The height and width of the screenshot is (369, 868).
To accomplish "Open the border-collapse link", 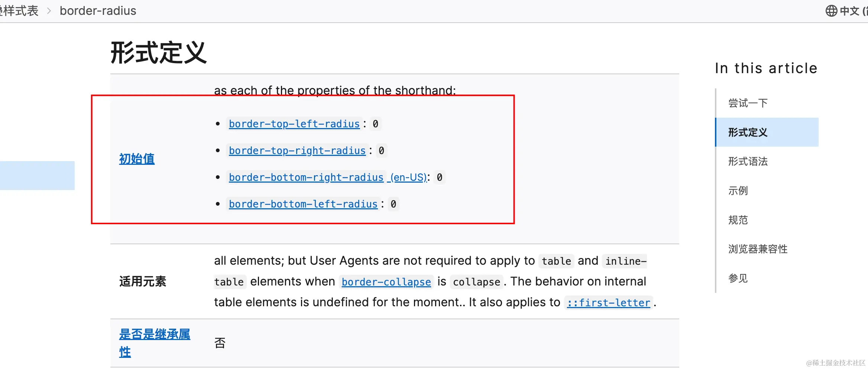I will [x=386, y=282].
